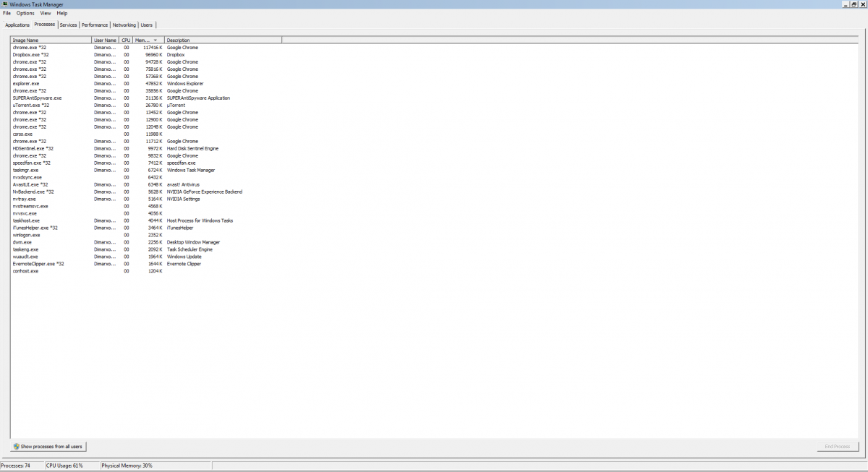Select chrome.exe row with 57368 K memory
Screen dimensions: 868x472
[146, 77]
